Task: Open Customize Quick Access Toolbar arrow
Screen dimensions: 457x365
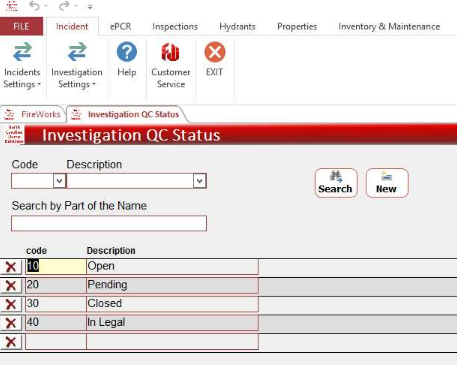Action: click(90, 6)
